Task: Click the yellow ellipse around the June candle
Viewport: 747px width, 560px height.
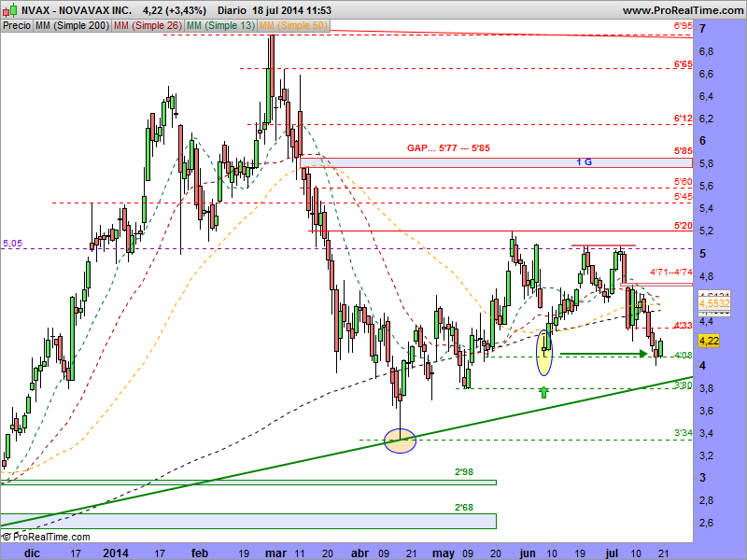Action: pyautogui.click(x=544, y=353)
